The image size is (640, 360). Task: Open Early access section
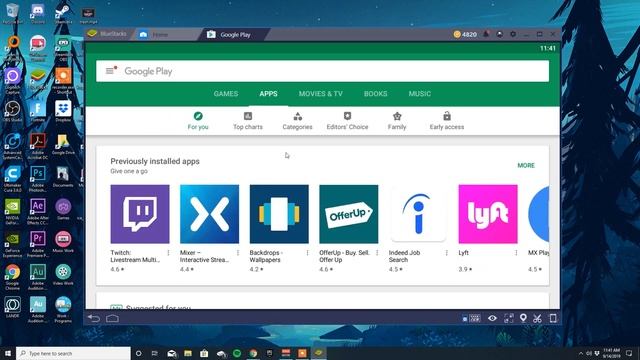(x=447, y=121)
